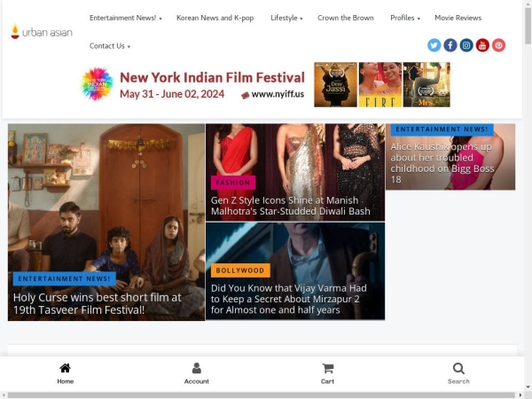Click the pink FASHION category tag
Screen dimensions: 532x399
(233, 183)
